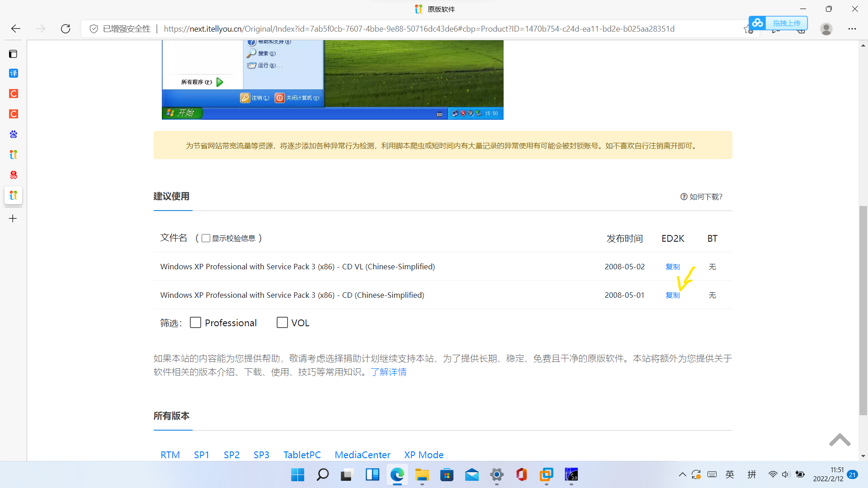Open browser settings and more menu
868x488 pixels.
852,29
